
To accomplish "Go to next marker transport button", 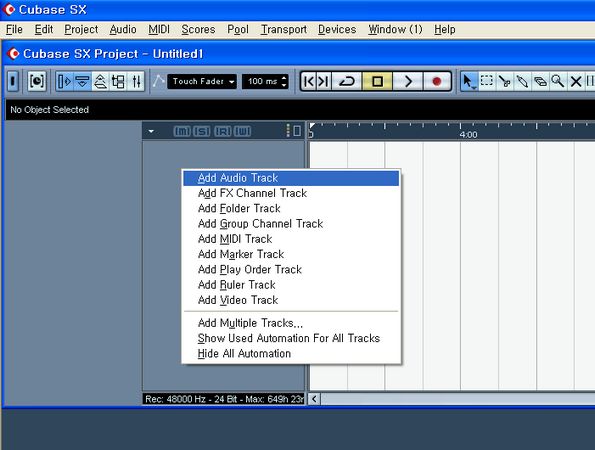I will click(324, 81).
